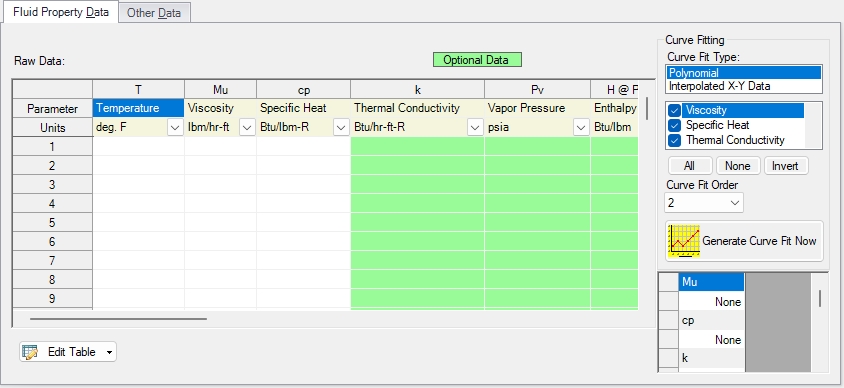Click the Mu column header
The width and height of the screenshot is (844, 388).
click(221, 90)
